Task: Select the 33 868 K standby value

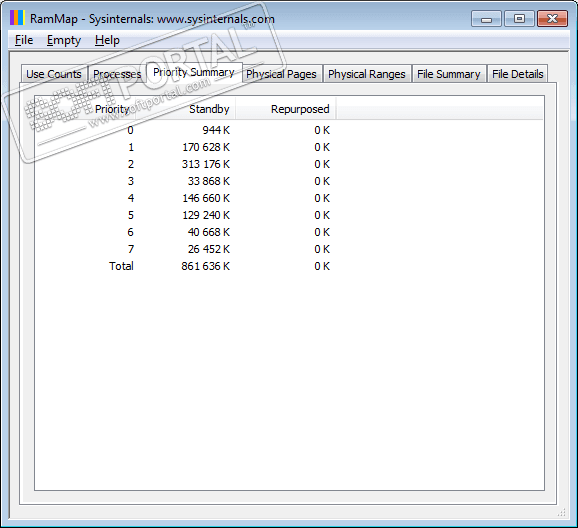Action: click(209, 181)
